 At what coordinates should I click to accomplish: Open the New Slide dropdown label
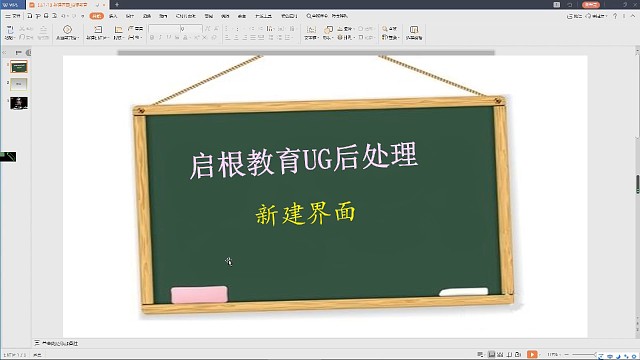[x=98, y=38]
